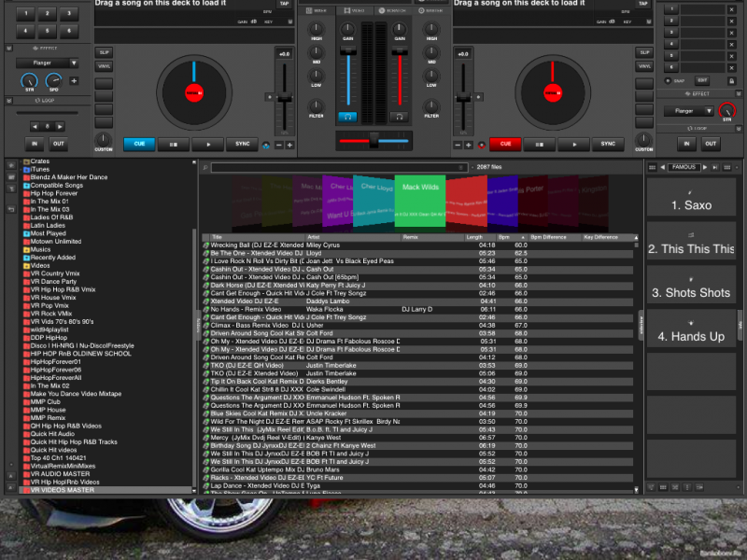Collapse the left deck LOOP section

[11, 99]
